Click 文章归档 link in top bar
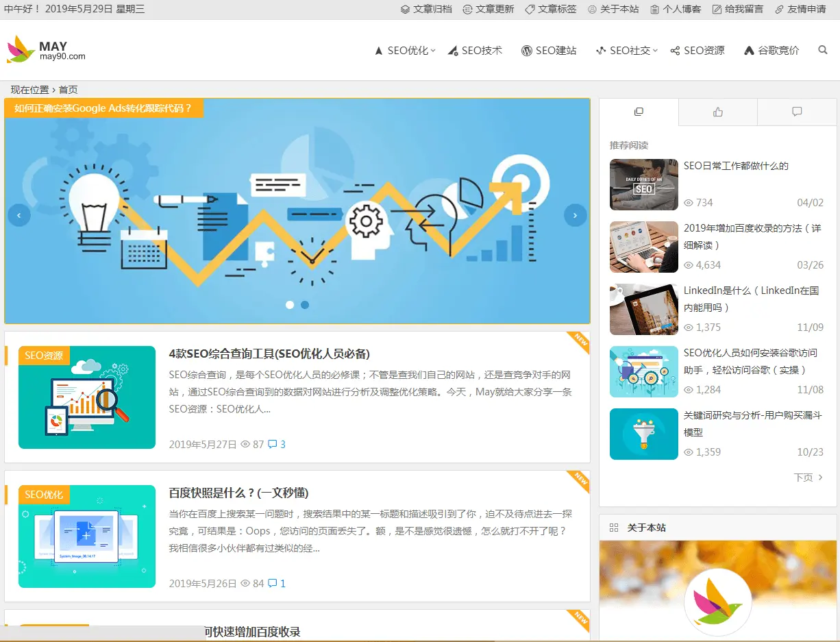Screen dimensions: 840x642 tap(426, 9)
